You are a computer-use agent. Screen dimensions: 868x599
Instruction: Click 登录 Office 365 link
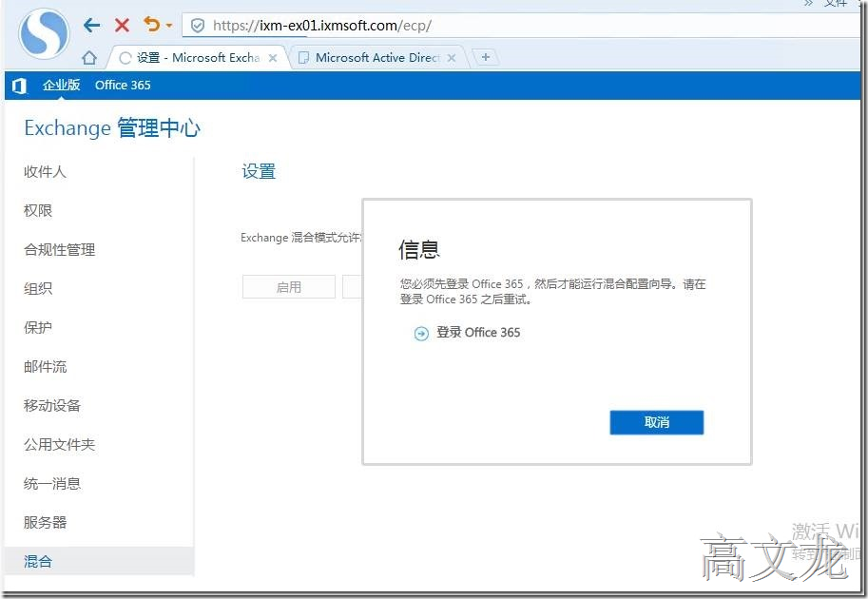tap(478, 332)
